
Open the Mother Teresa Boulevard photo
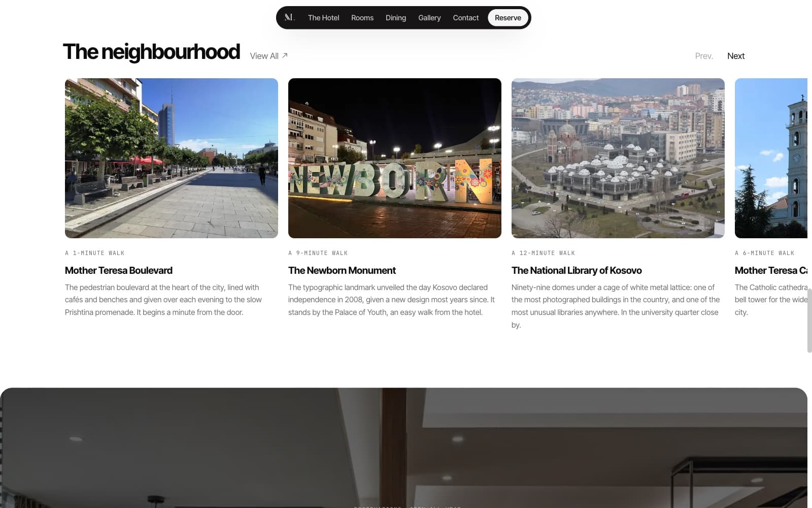(x=172, y=158)
